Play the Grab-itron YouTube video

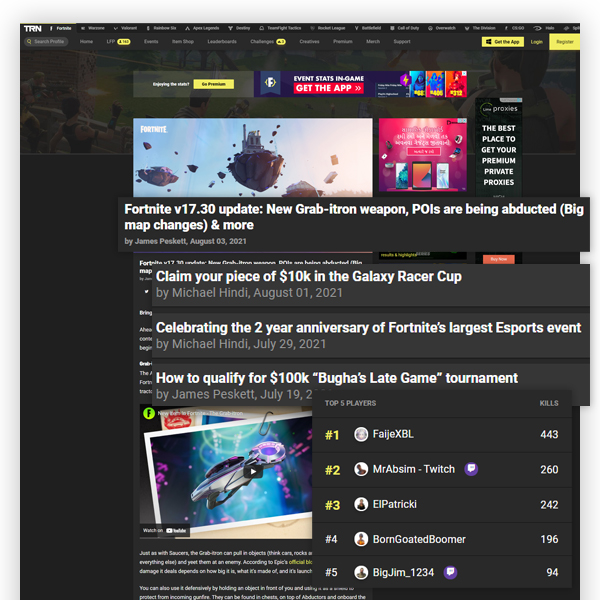click(253, 471)
